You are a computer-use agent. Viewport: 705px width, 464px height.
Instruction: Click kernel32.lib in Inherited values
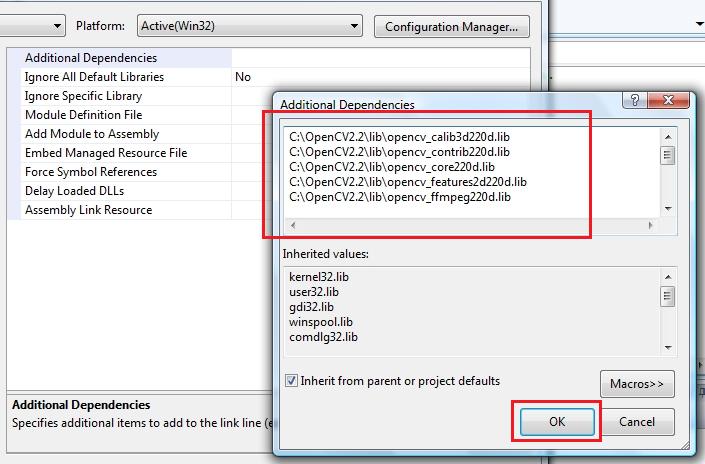[x=319, y=277]
